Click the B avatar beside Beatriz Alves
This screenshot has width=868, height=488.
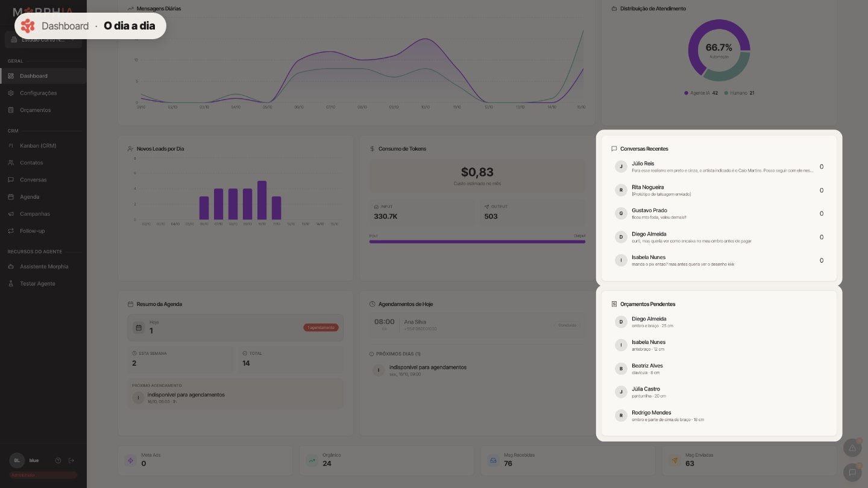pos(621,369)
